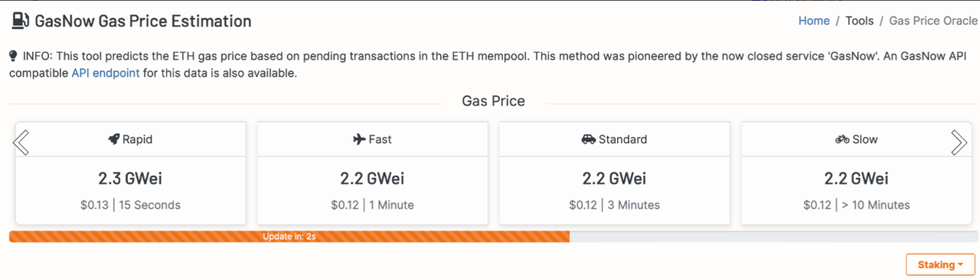Viewport: 980px width, 280px height.
Task: Click the GasNow Gas Price Estimation heading
Action: coord(143,21)
